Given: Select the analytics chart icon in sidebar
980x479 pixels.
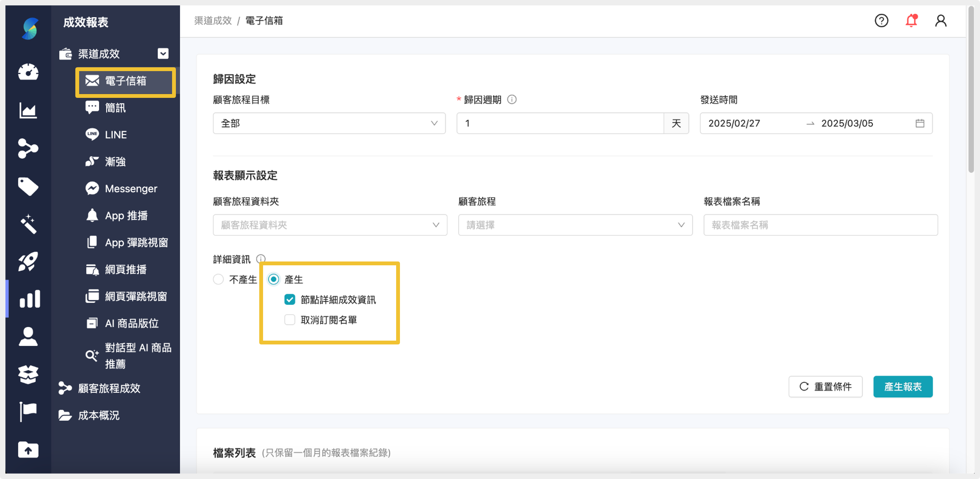Looking at the screenshot, I should (28, 110).
